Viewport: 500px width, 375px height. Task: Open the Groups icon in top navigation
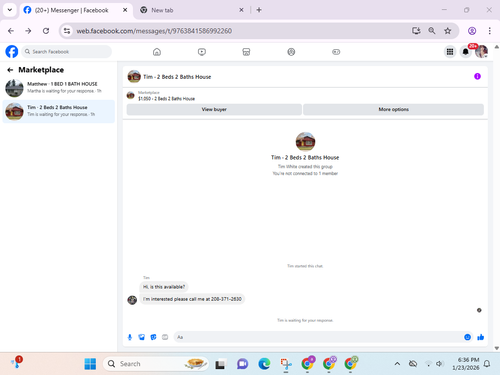tap(291, 52)
